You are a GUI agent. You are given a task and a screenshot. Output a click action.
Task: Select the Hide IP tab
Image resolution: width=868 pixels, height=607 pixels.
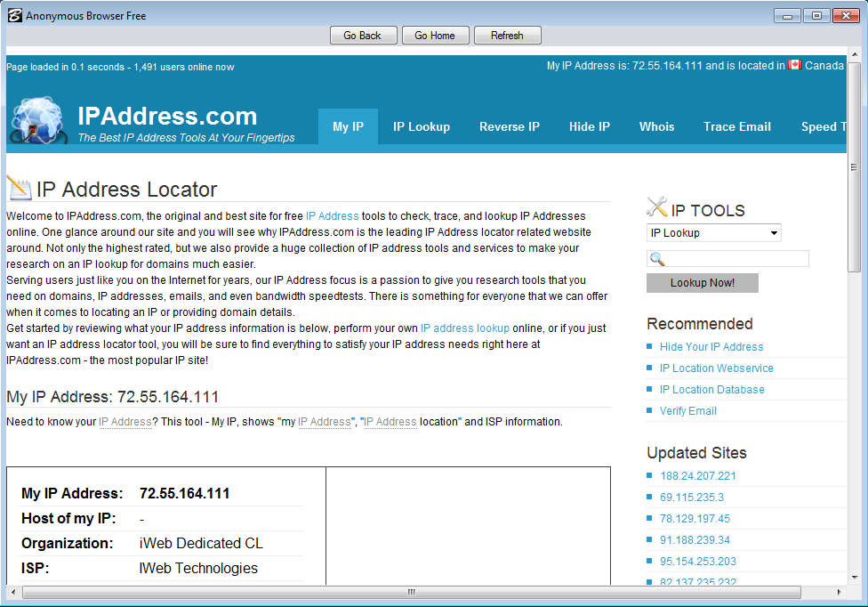coord(589,126)
